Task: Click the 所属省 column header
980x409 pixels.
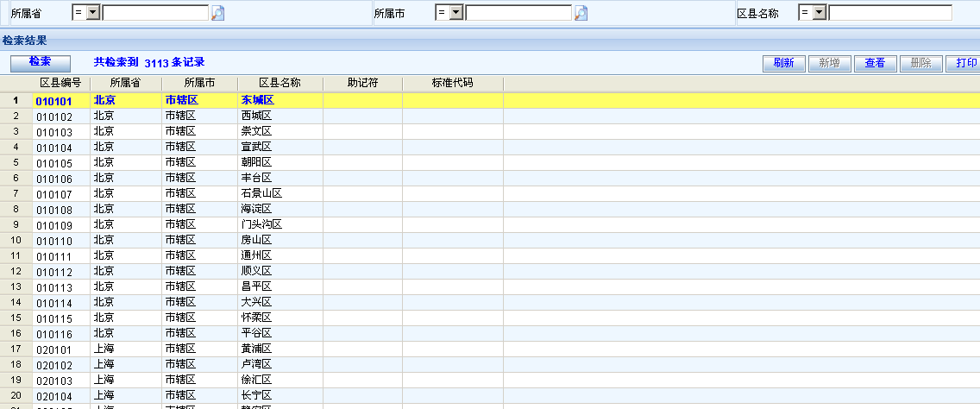Action: tap(125, 83)
